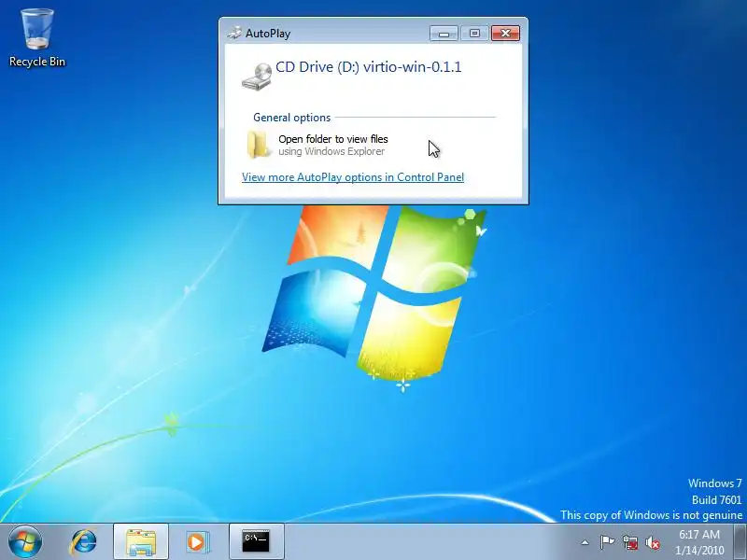Launch Internet Explorer from the taskbar
747x560 pixels.
84,541
